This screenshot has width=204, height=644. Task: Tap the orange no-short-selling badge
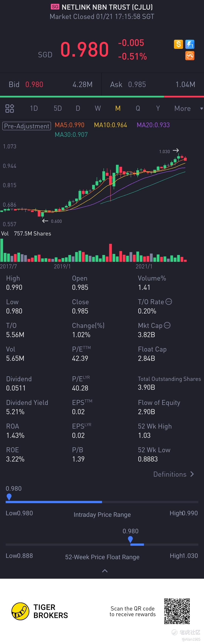click(190, 56)
